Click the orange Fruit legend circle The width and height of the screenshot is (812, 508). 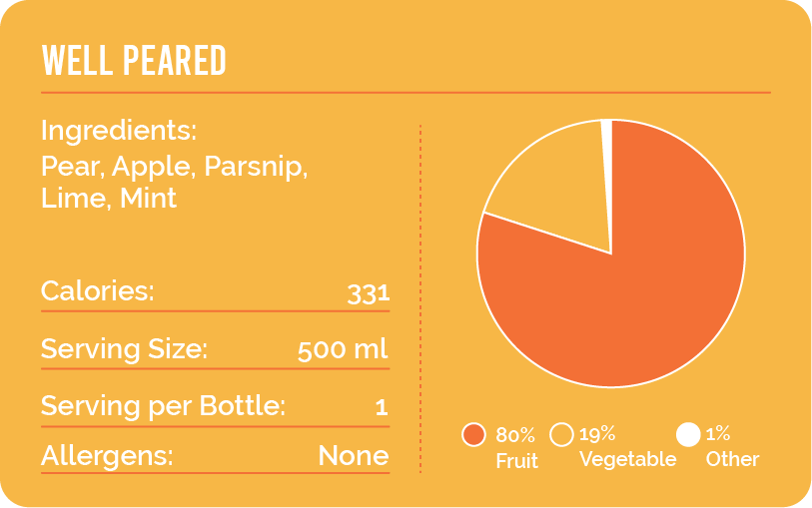[x=474, y=435]
